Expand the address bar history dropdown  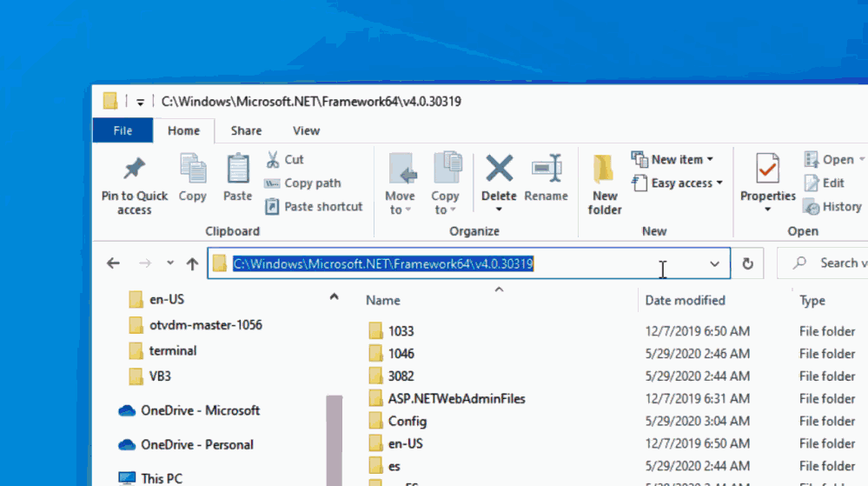point(715,263)
